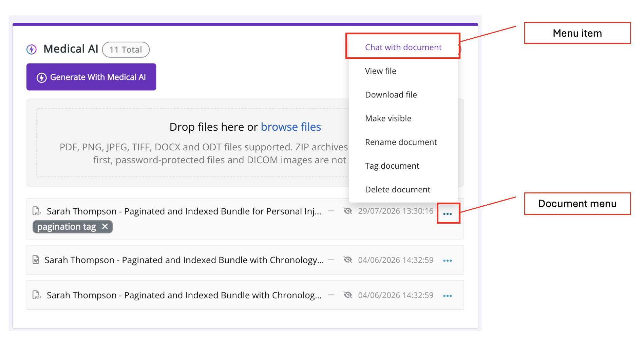Open three-dot menu for Word bundle document
Image resolution: width=644 pixels, height=338 pixels.
(x=448, y=261)
